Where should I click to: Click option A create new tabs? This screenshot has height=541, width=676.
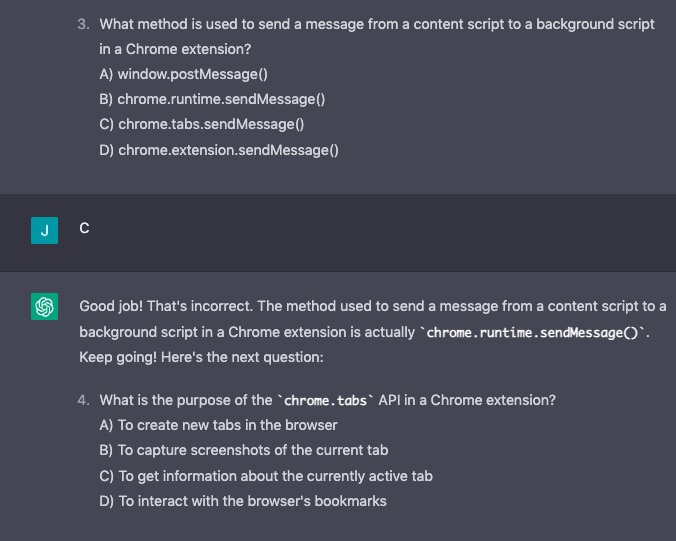[x=219, y=425]
